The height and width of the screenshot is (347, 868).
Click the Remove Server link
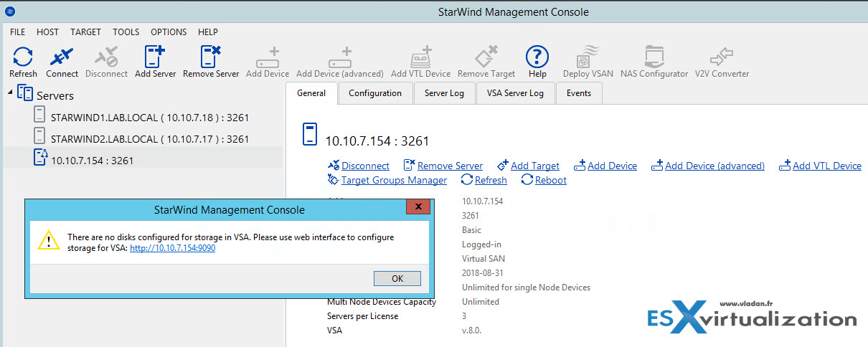pos(450,166)
